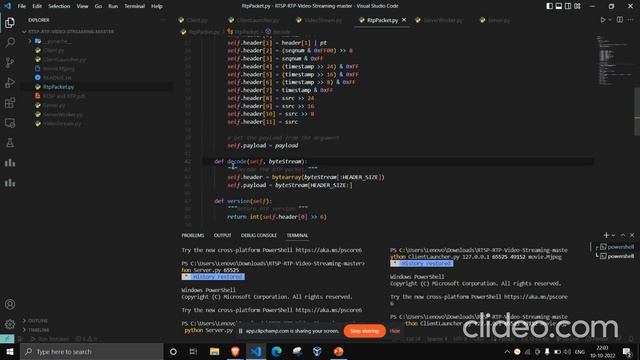Switch to the VideoStream.py editor tab
Image resolution: width=640 pixels, height=360 pixels.
click(x=319, y=20)
